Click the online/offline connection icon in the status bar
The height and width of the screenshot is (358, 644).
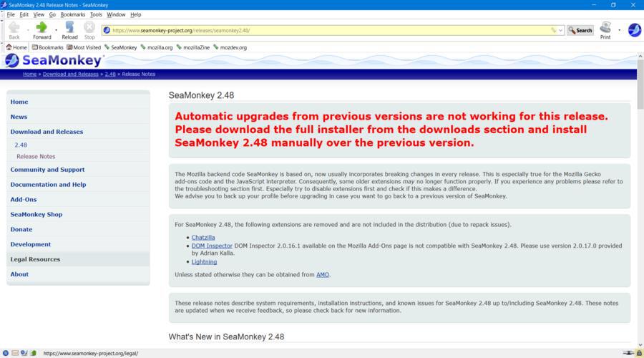[628, 353]
